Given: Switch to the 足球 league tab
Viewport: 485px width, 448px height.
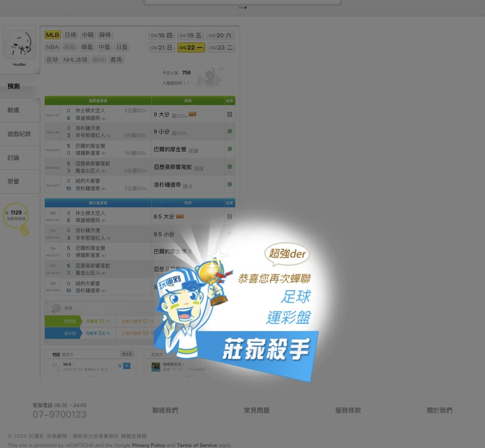Looking at the screenshot, I should (x=52, y=60).
